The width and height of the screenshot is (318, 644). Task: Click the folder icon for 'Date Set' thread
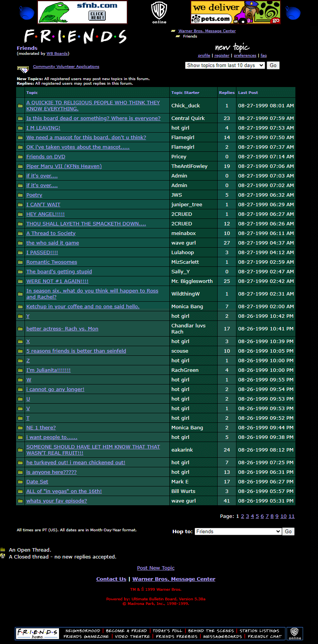click(20, 482)
